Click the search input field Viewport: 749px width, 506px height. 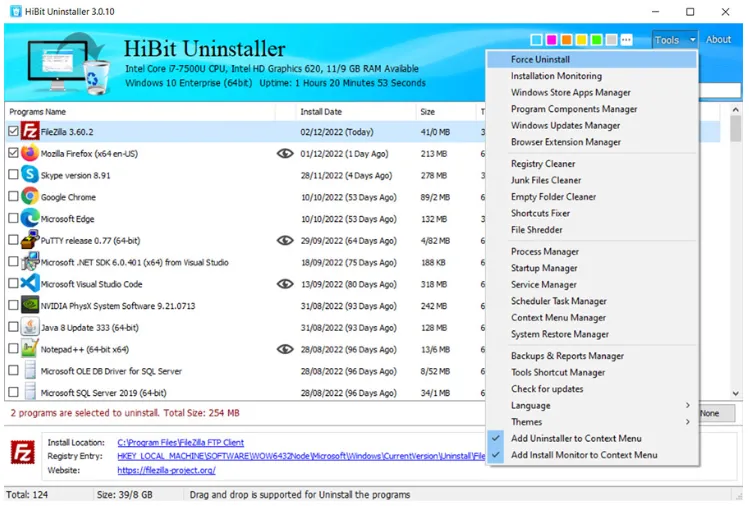coord(720,90)
